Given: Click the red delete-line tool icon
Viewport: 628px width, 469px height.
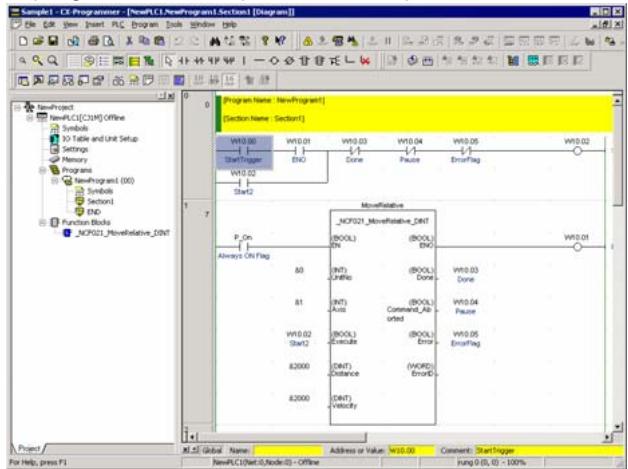Looking at the screenshot, I should [x=365, y=61].
